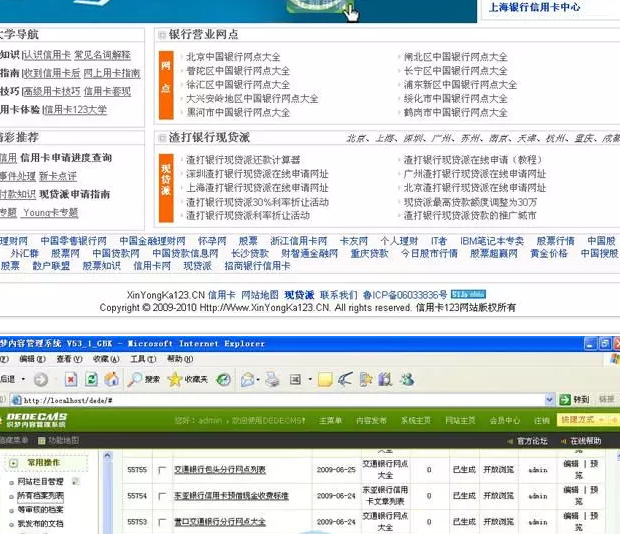Click the DedeCMS logo
Viewport: 620px width, 534px height.
pyautogui.click(x=36, y=420)
